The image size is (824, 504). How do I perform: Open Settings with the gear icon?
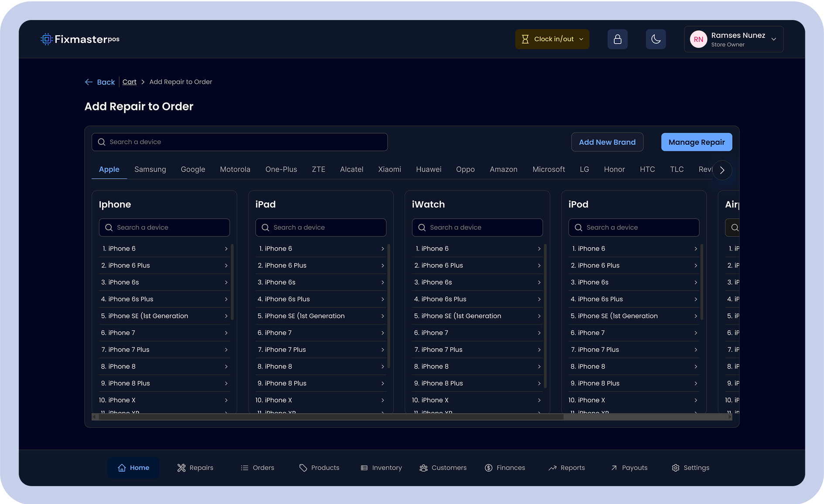coord(691,468)
